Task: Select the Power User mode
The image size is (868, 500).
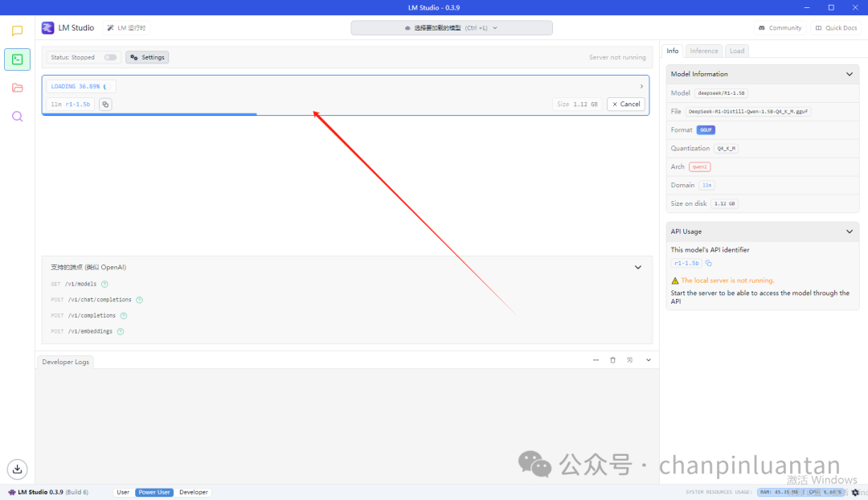Action: (154, 492)
